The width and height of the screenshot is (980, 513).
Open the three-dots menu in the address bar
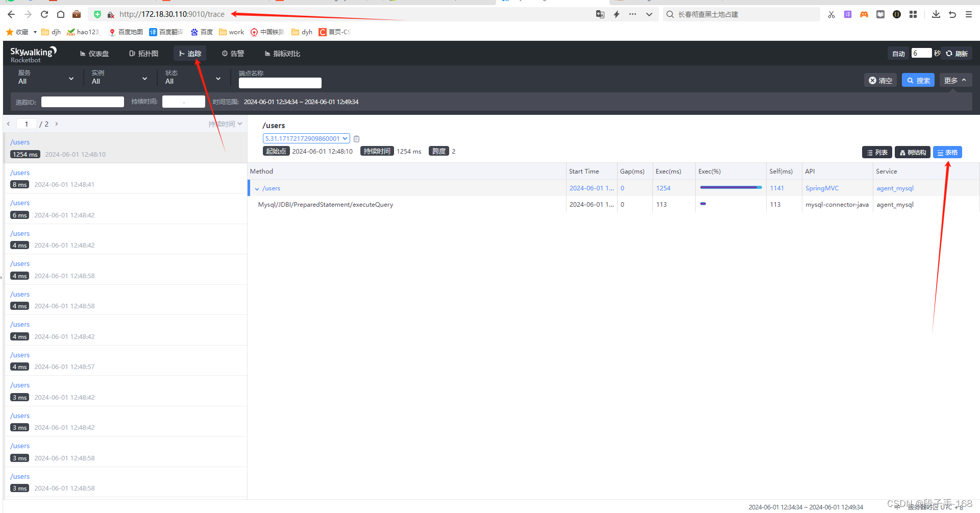click(632, 14)
